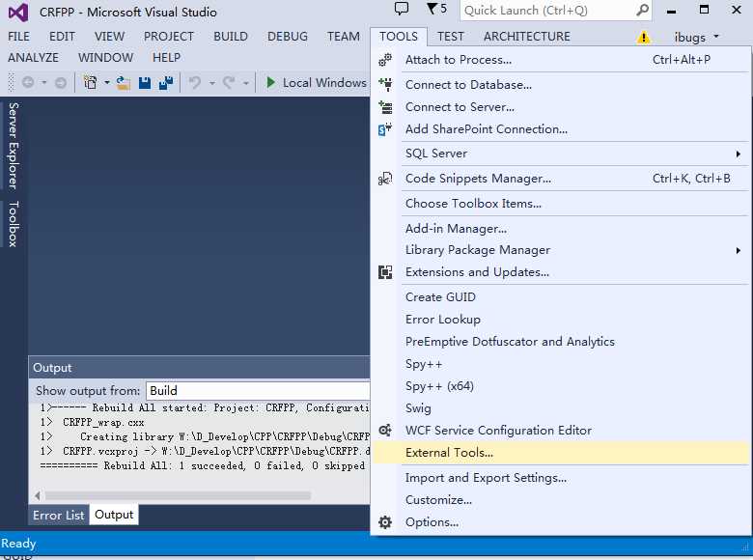Click Local Windows Debugger start button
The width and height of the screenshot is (753, 560).
[316, 83]
